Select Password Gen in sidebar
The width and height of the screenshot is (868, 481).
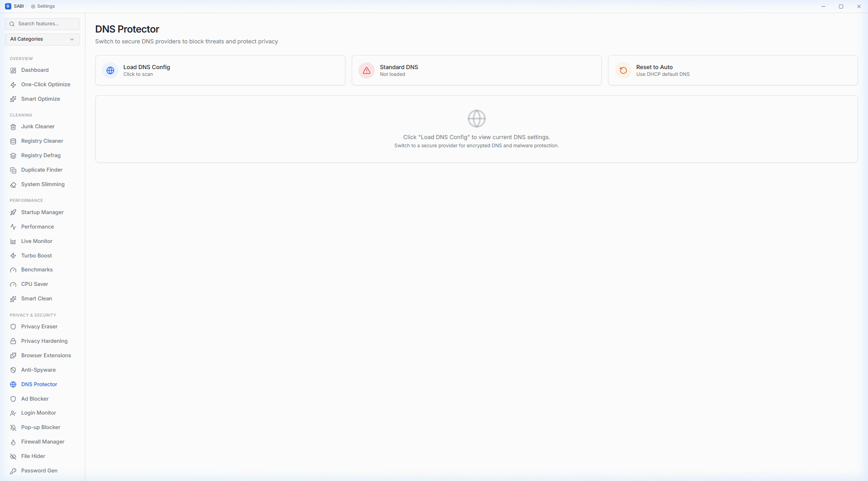click(x=39, y=471)
